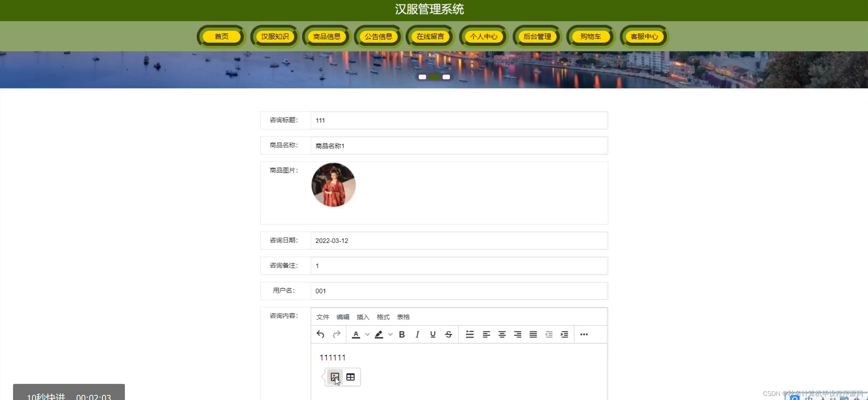Click the Undo icon in the editor toolbar
The image size is (868, 400).
[x=320, y=334]
